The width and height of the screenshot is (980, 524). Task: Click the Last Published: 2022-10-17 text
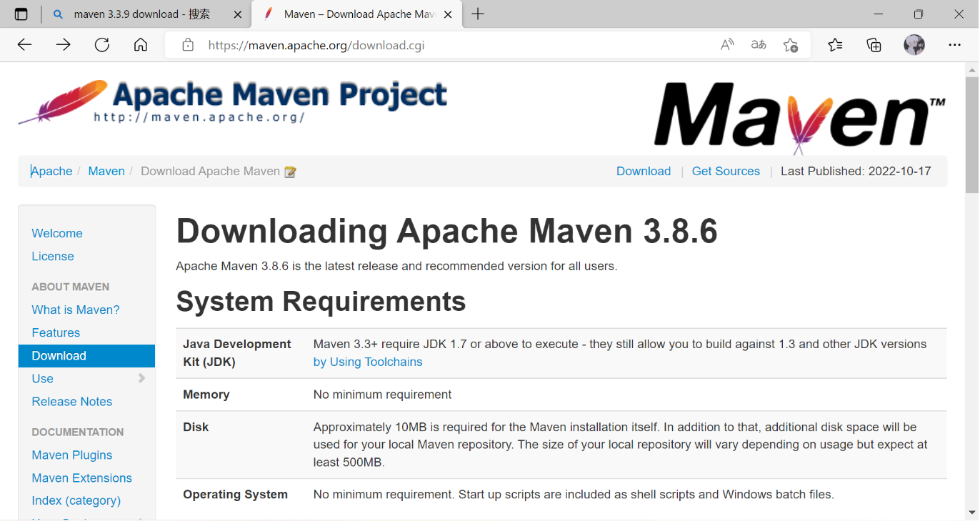856,171
